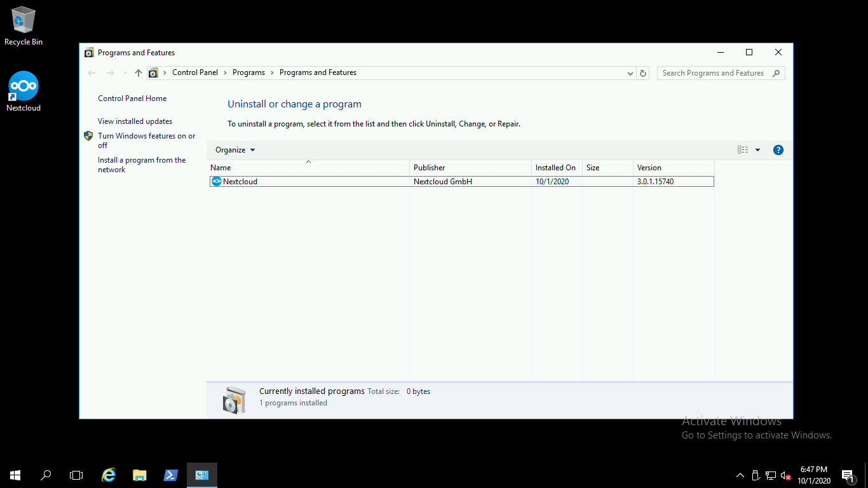868x488 pixels.
Task: Open Help with the question mark icon
Action: tap(778, 150)
